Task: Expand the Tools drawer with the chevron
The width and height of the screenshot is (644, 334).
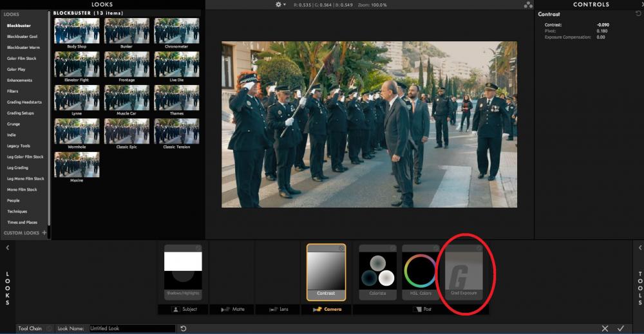Action: pos(639,248)
